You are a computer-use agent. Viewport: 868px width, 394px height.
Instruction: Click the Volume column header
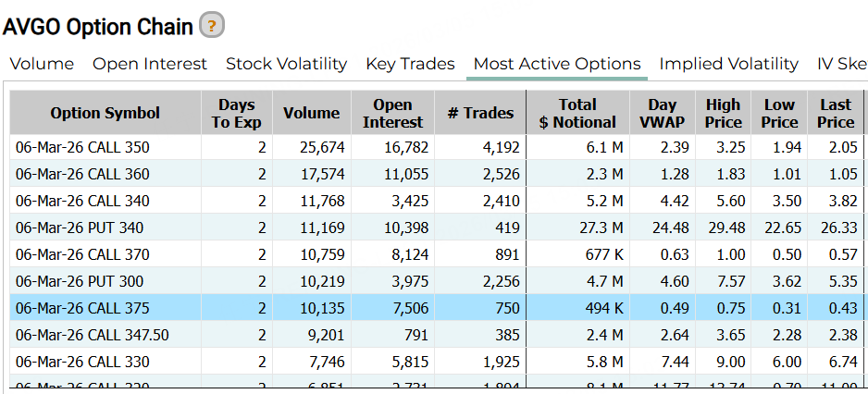click(311, 113)
